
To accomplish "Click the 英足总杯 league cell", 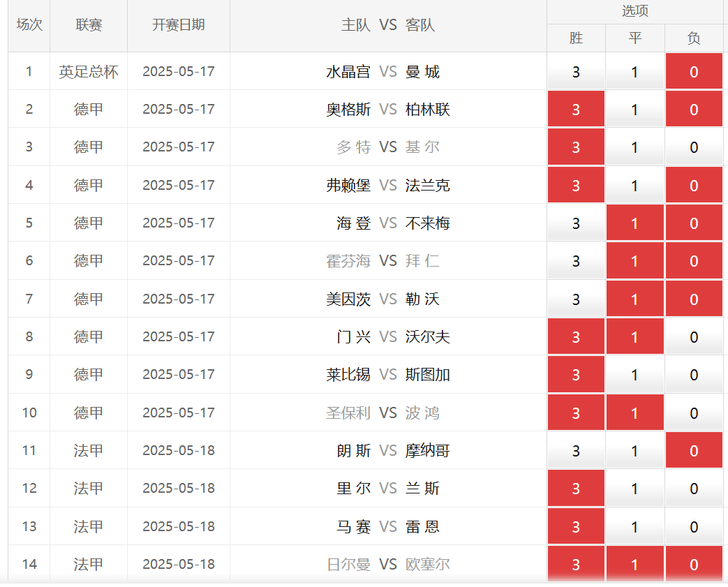I will point(89,71).
